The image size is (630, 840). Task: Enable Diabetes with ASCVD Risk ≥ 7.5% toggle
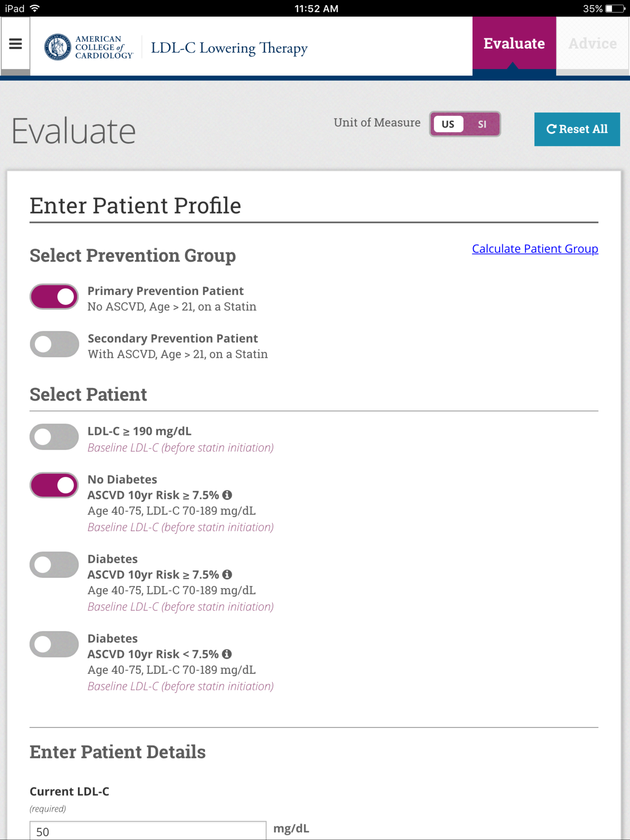pos(54,565)
